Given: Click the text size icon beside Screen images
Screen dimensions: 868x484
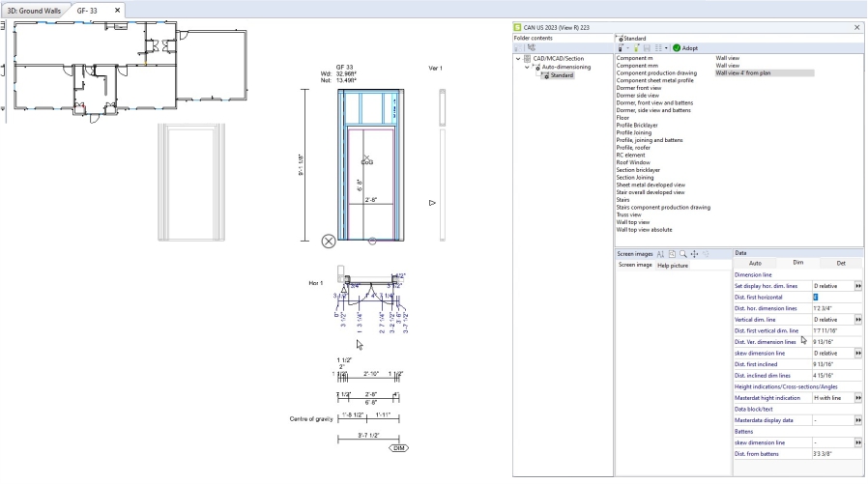Looking at the screenshot, I should pyautogui.click(x=661, y=253).
